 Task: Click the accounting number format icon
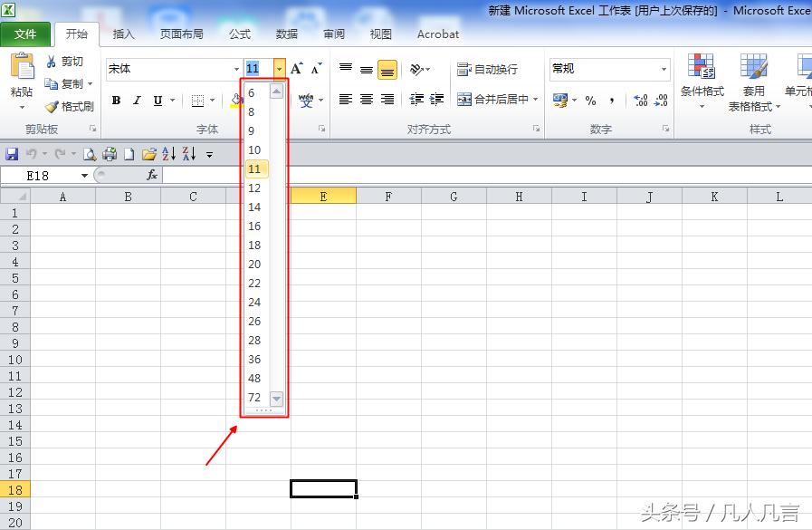click(560, 101)
